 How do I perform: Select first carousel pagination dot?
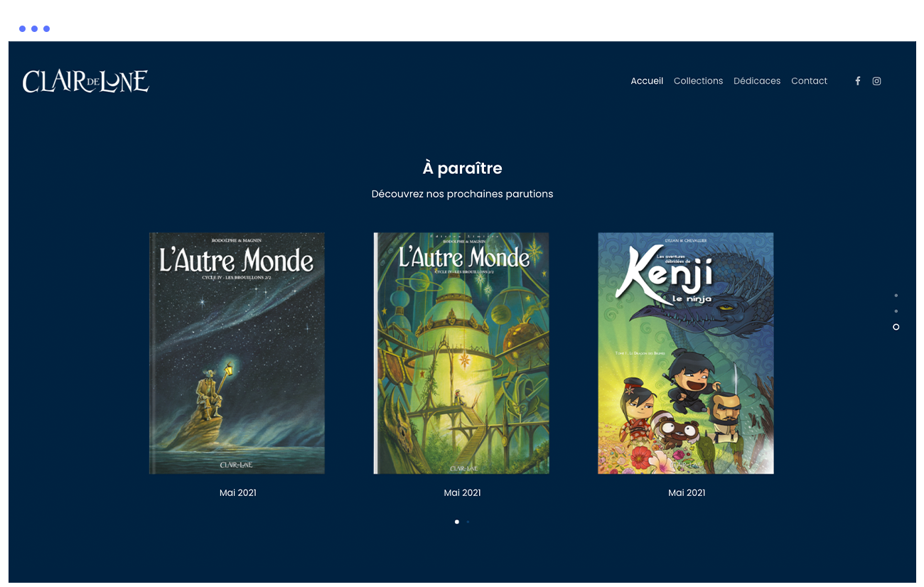pos(457,522)
